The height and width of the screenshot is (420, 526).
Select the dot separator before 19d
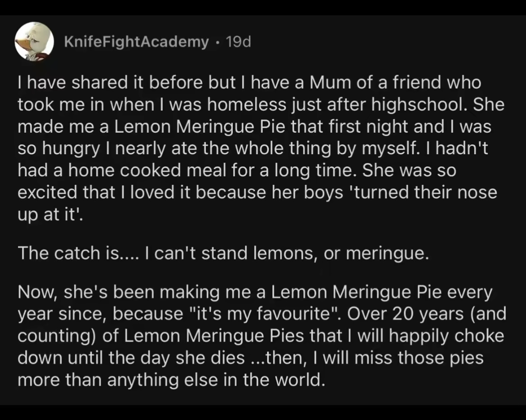[x=218, y=43]
